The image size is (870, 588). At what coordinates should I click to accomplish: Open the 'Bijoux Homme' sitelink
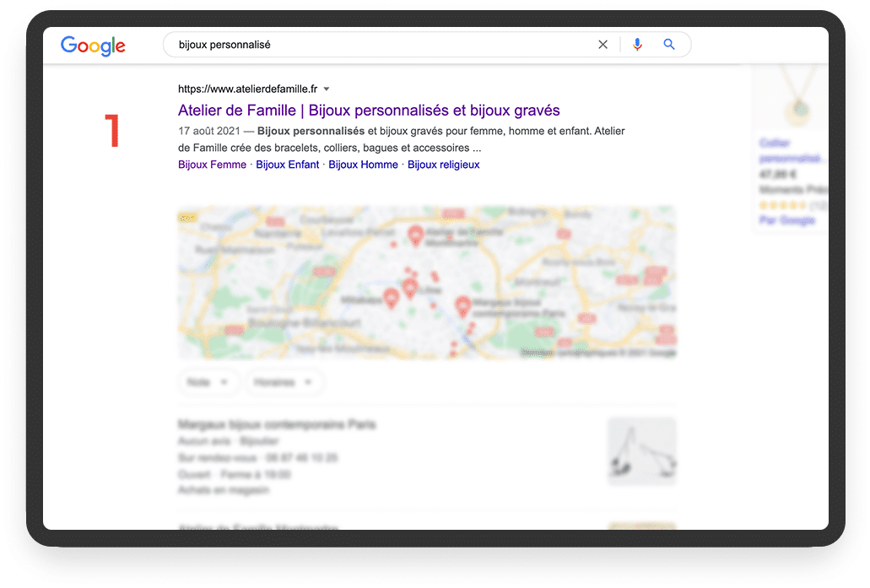363,165
